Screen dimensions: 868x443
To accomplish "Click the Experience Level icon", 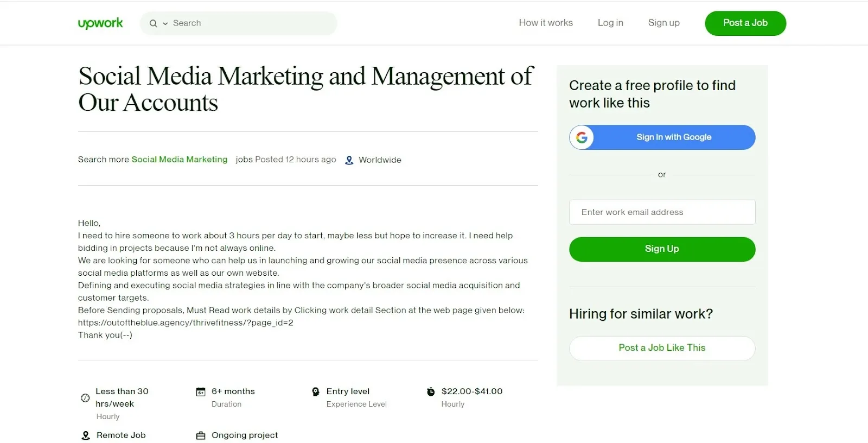I will tap(315, 391).
